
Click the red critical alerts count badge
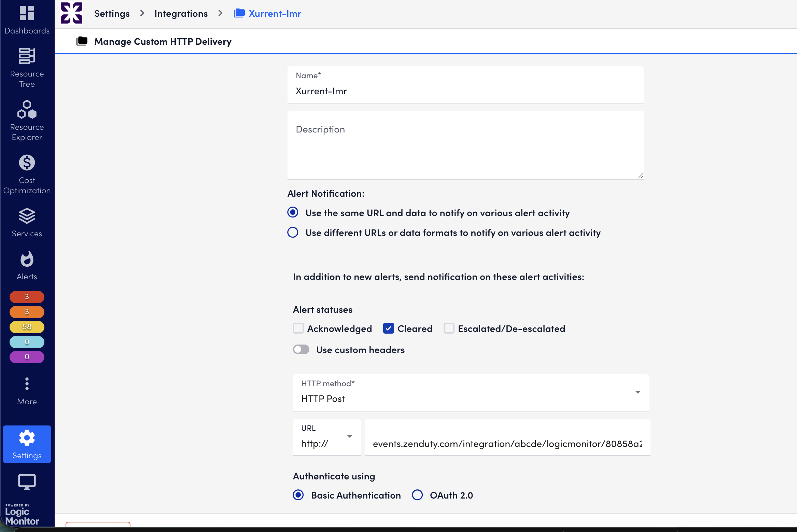tap(27, 297)
